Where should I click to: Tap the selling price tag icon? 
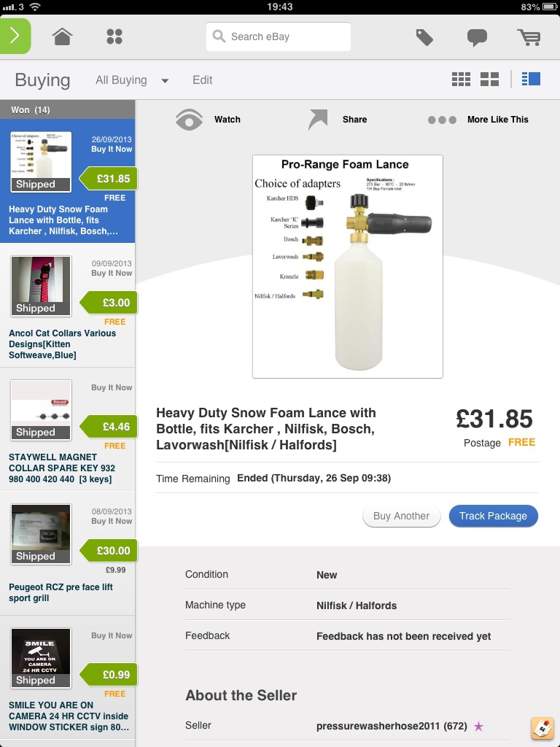424,36
